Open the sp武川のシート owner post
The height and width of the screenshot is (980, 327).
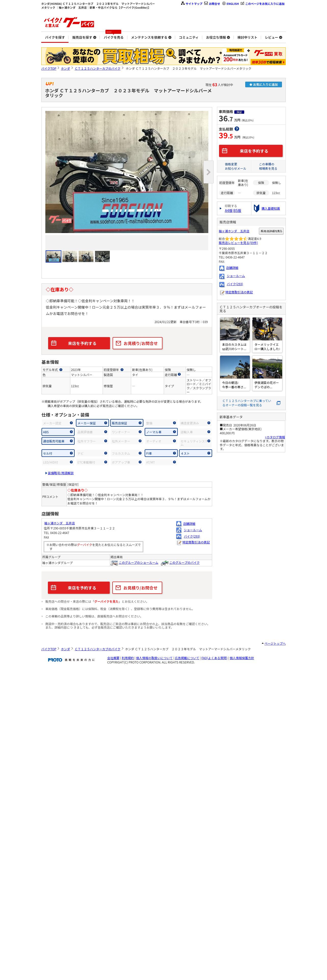click(235, 335)
